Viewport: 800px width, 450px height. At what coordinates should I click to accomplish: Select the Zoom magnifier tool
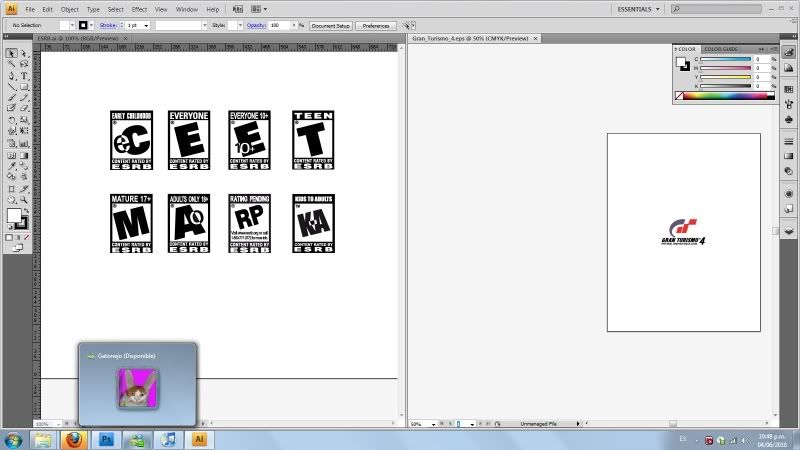(x=23, y=200)
